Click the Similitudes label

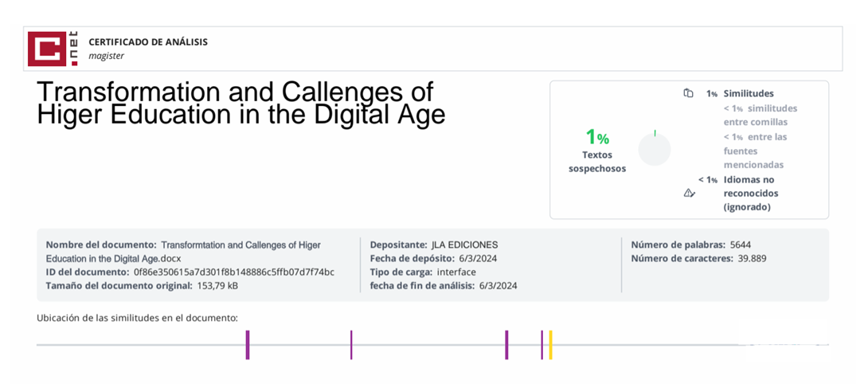(x=748, y=93)
